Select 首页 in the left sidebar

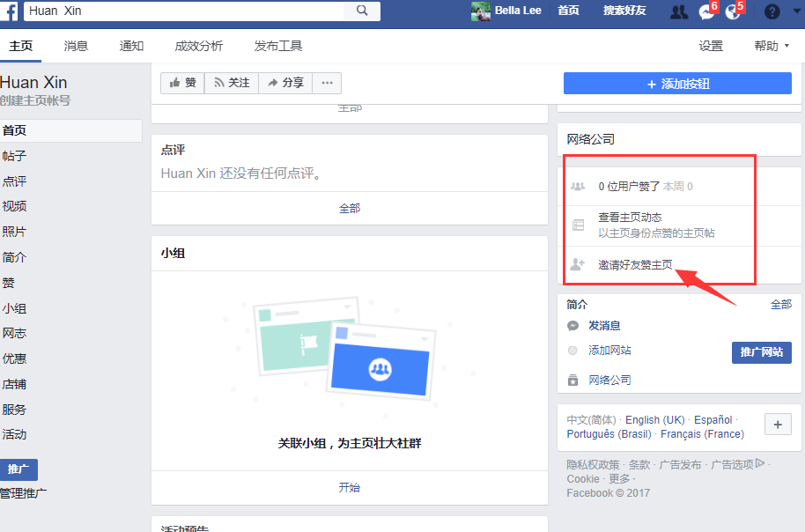70,130
